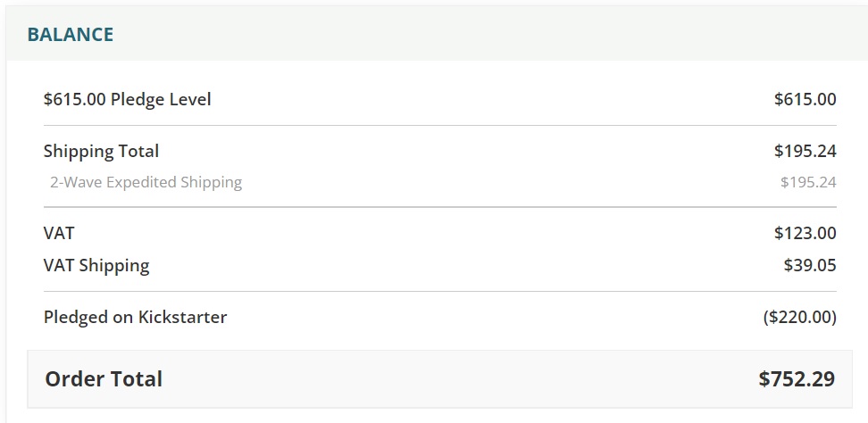
Task: Select the $123.00 VAT amount
Action: [805, 233]
